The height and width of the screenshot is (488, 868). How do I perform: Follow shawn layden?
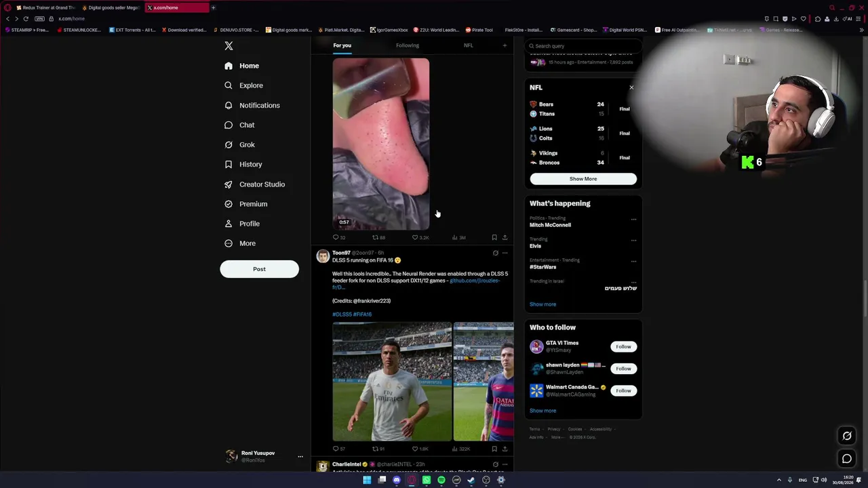pyautogui.click(x=623, y=369)
